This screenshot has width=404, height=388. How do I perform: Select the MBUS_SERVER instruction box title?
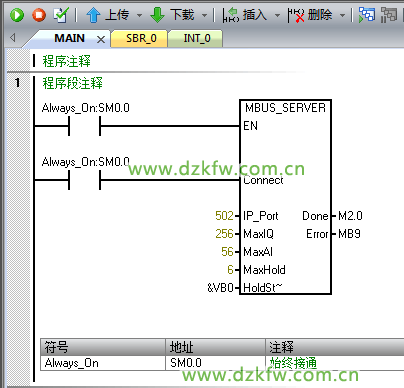click(285, 108)
